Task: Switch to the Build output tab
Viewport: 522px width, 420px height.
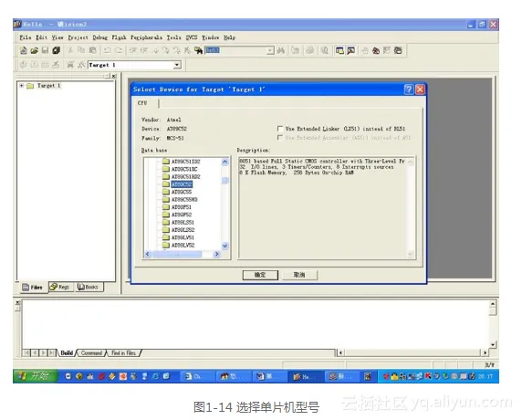Action: tap(67, 353)
